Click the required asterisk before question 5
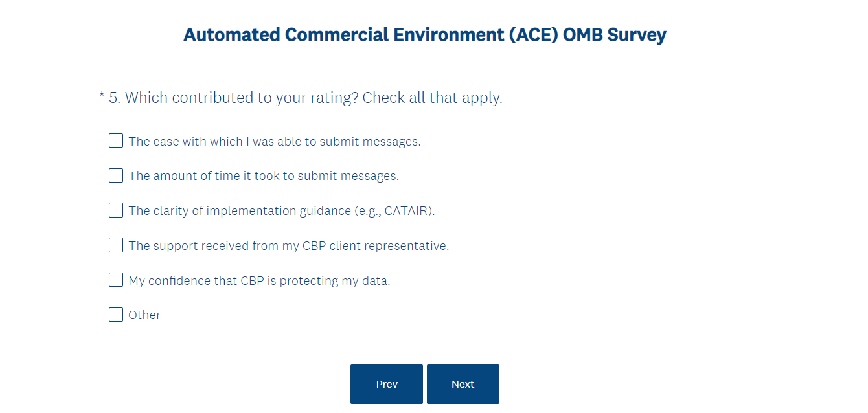Viewport: 868px width, 413px height. pos(102,98)
